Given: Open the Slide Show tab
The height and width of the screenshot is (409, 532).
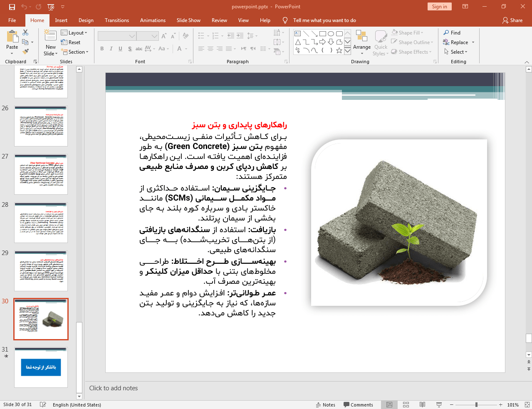Looking at the screenshot, I should [188, 20].
